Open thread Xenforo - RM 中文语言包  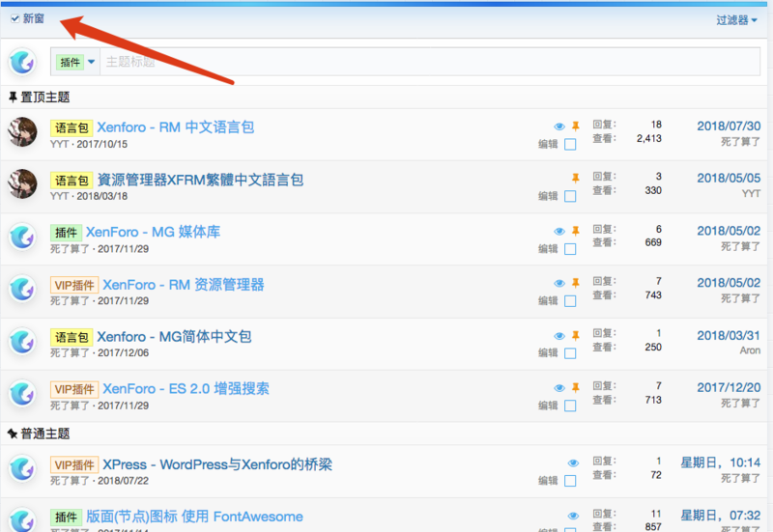click(176, 127)
